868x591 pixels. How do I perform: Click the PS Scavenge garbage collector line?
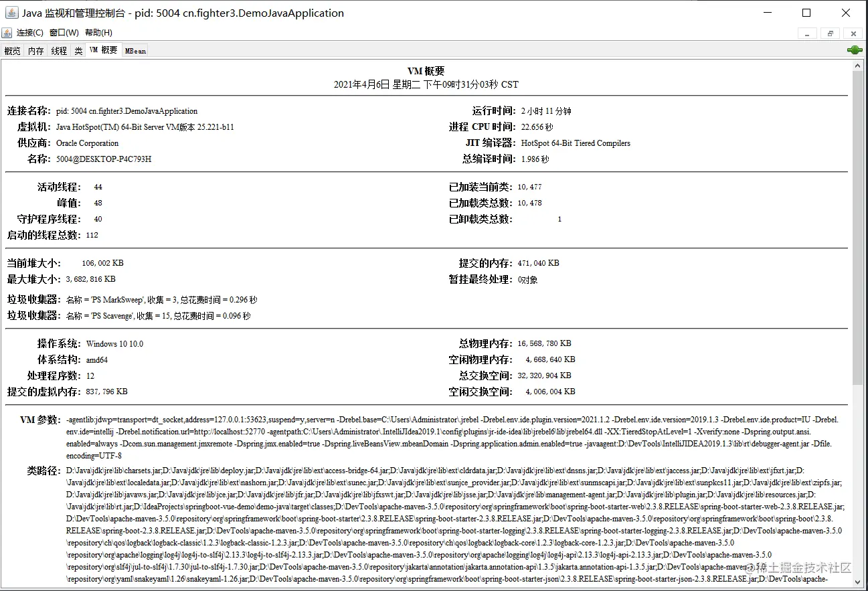pyautogui.click(x=158, y=316)
